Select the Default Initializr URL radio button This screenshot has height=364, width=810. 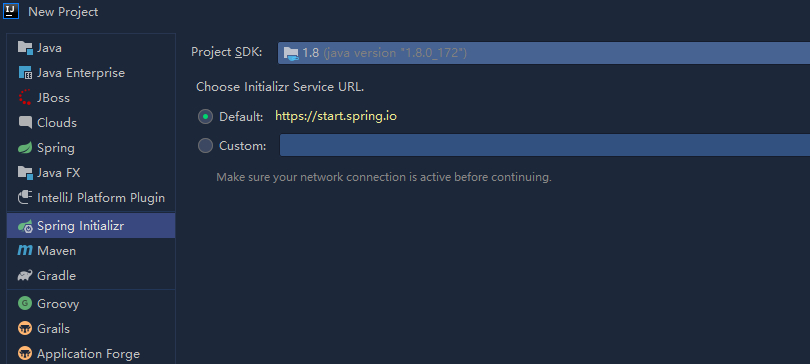[206, 117]
